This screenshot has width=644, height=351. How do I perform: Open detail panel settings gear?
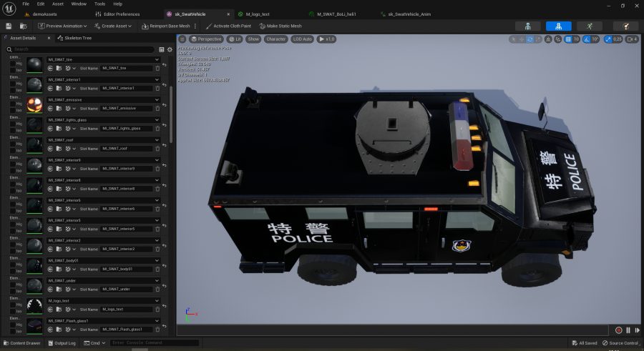tap(170, 49)
